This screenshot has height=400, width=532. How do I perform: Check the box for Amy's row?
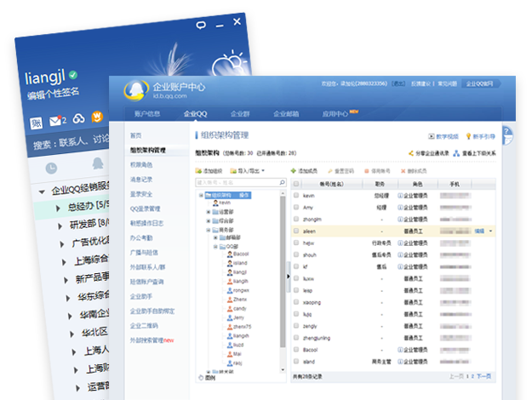pyautogui.click(x=296, y=208)
